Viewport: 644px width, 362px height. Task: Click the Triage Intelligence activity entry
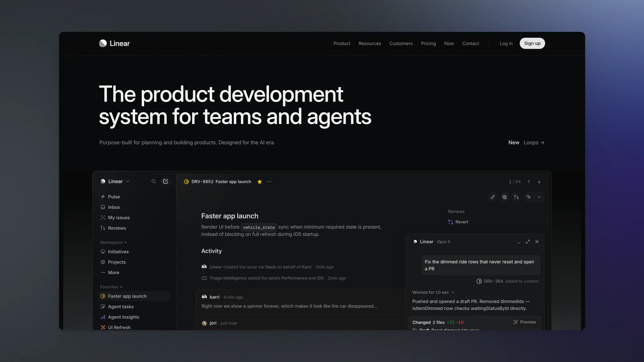[274, 278]
